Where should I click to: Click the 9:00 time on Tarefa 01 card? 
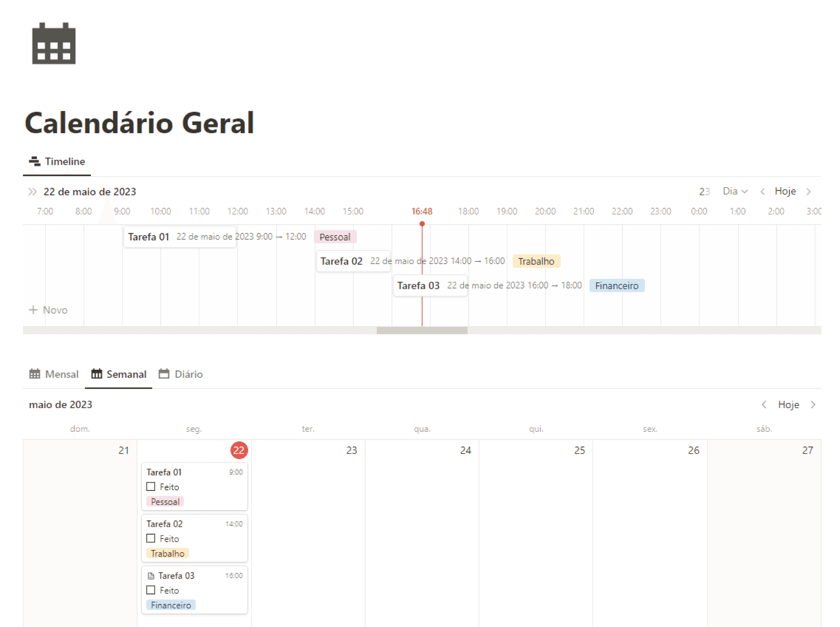point(236,472)
